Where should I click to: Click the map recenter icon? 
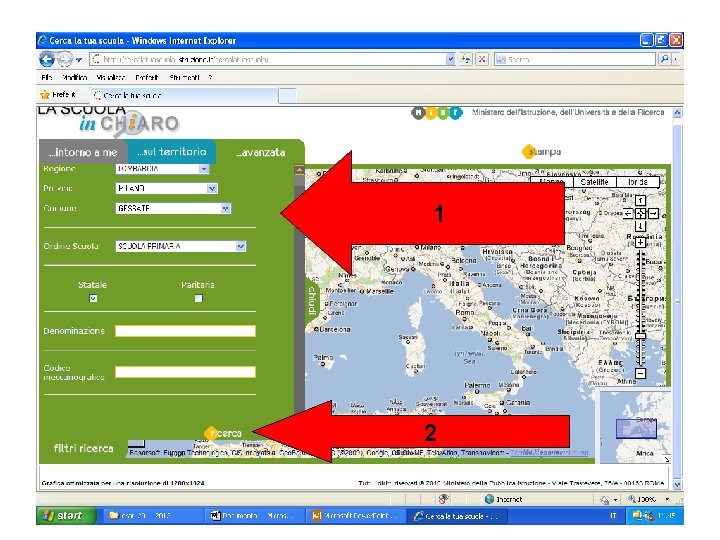641,214
